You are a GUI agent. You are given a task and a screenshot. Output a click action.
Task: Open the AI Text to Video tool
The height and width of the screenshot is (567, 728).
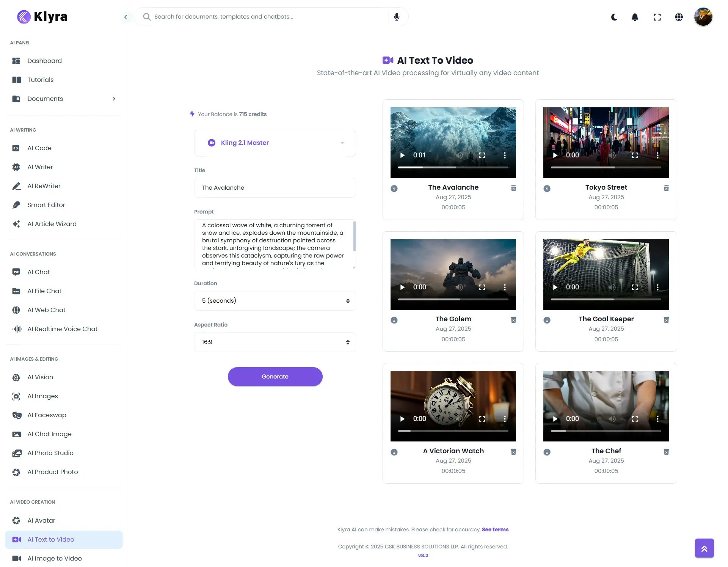51,539
